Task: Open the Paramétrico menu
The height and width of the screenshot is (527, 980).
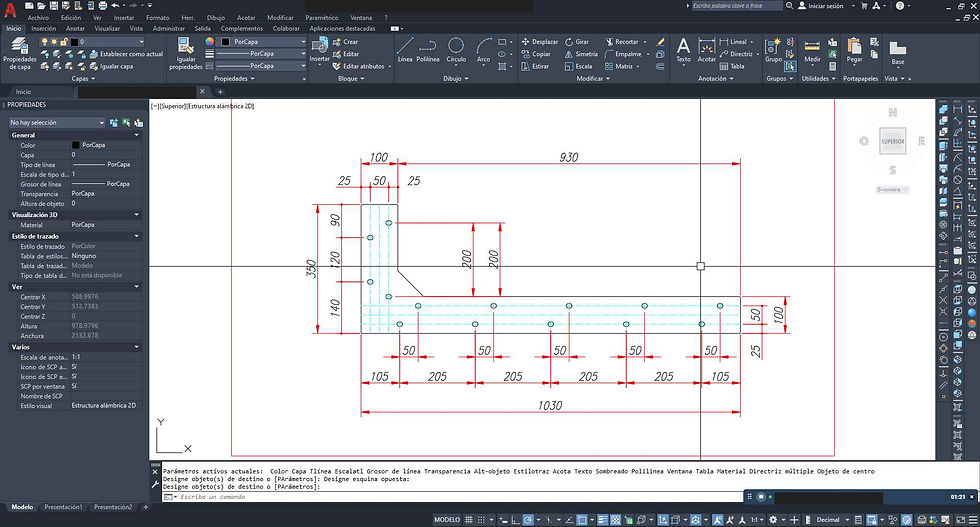Action: [322, 18]
